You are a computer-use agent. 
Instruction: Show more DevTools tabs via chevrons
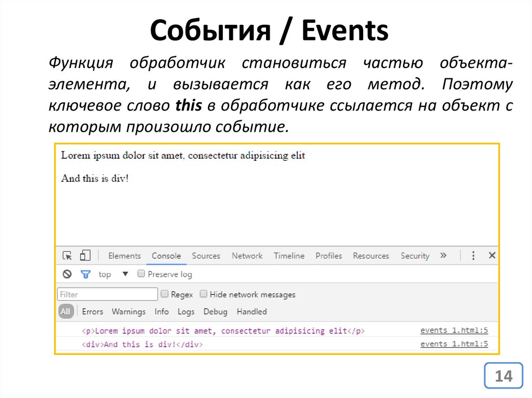click(x=443, y=256)
